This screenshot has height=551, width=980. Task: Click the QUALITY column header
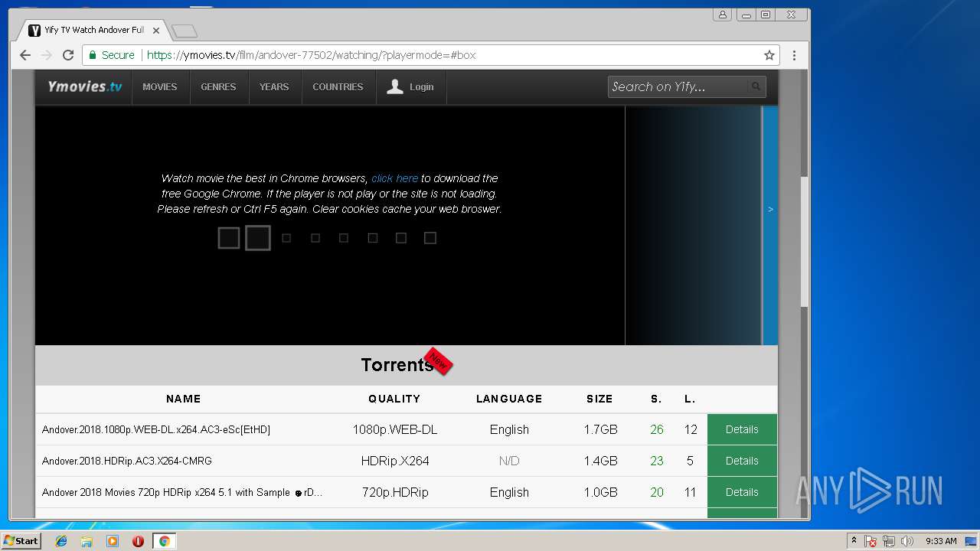(x=394, y=399)
